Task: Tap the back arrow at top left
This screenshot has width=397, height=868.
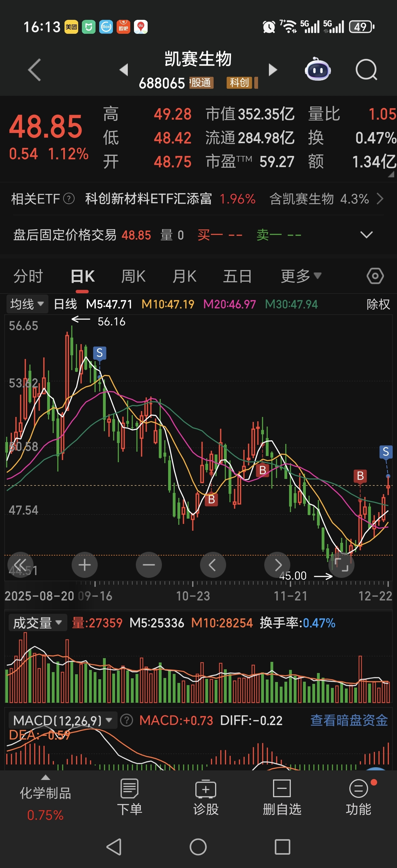Action: coord(34,70)
